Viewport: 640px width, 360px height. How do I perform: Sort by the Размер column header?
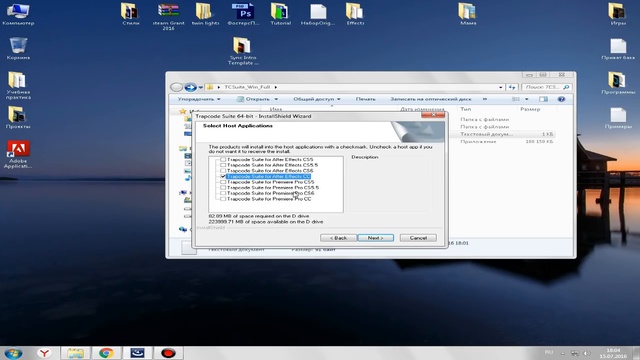(x=530, y=109)
